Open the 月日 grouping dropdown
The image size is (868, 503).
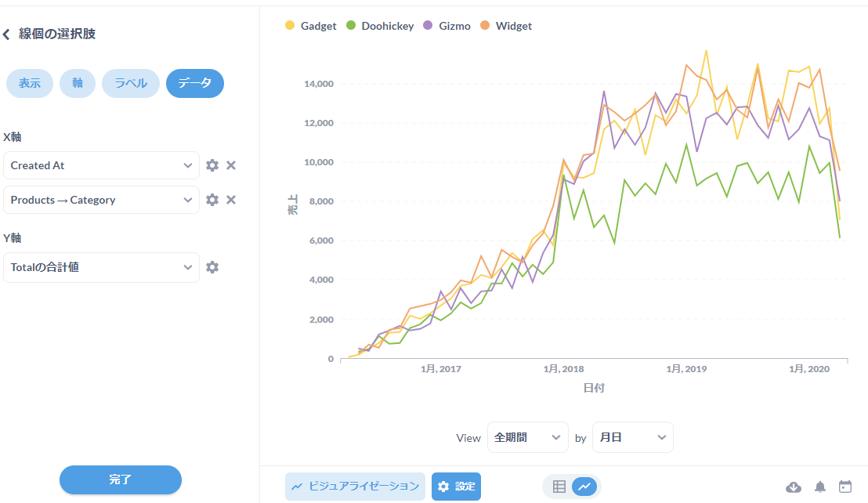[x=632, y=437]
